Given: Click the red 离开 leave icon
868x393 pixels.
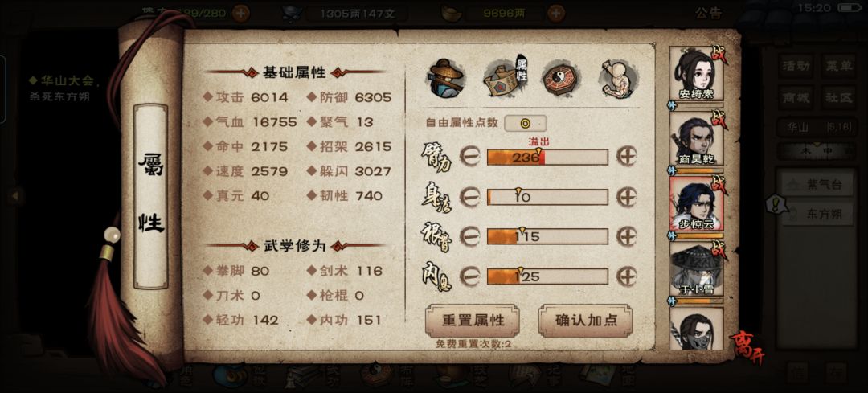Looking at the screenshot, I should [x=747, y=348].
